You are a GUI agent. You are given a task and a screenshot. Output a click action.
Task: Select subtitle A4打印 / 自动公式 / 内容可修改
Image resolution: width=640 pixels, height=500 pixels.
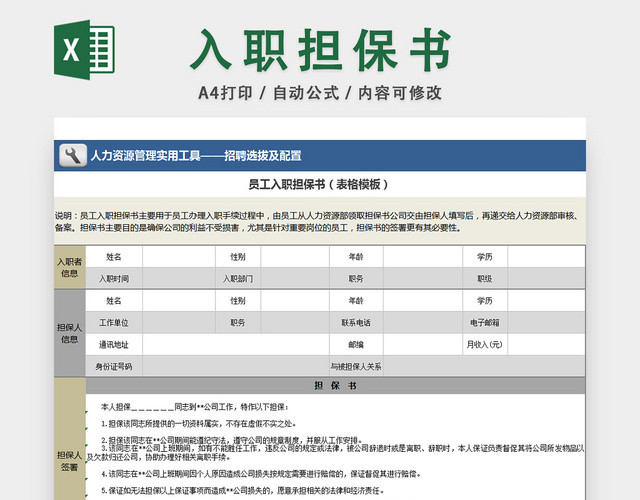pos(320,93)
